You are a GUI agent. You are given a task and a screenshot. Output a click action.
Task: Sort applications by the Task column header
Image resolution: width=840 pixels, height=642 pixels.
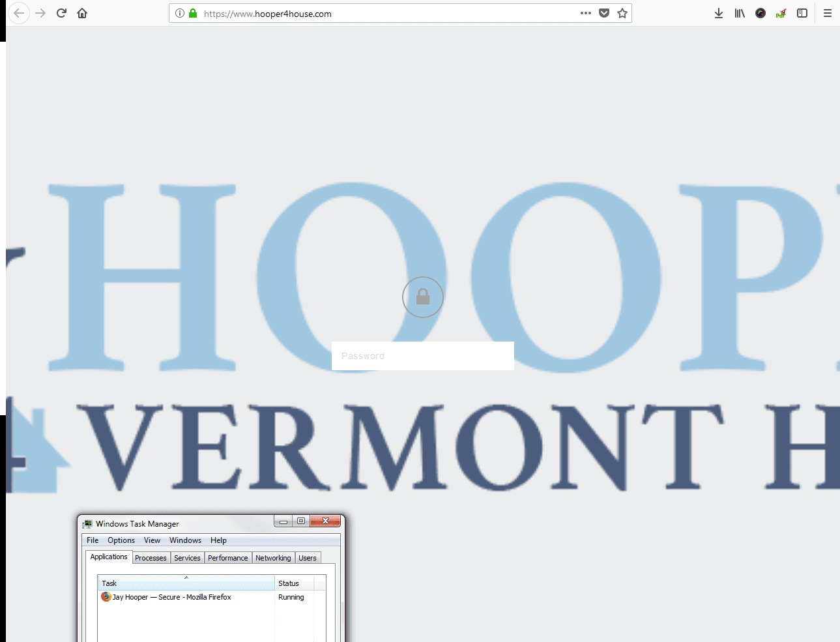point(186,583)
